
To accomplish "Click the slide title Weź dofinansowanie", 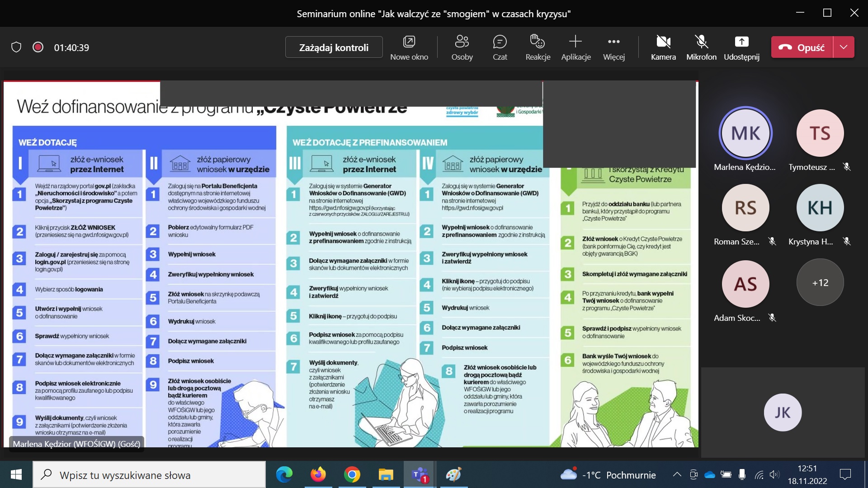I will [92, 107].
